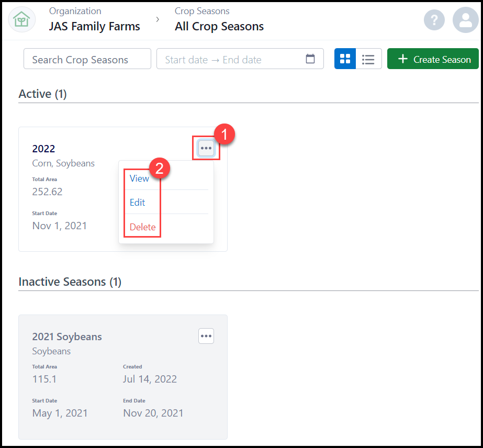The height and width of the screenshot is (448, 483).
Task: Open the 2022 season card title
Action: point(43,149)
